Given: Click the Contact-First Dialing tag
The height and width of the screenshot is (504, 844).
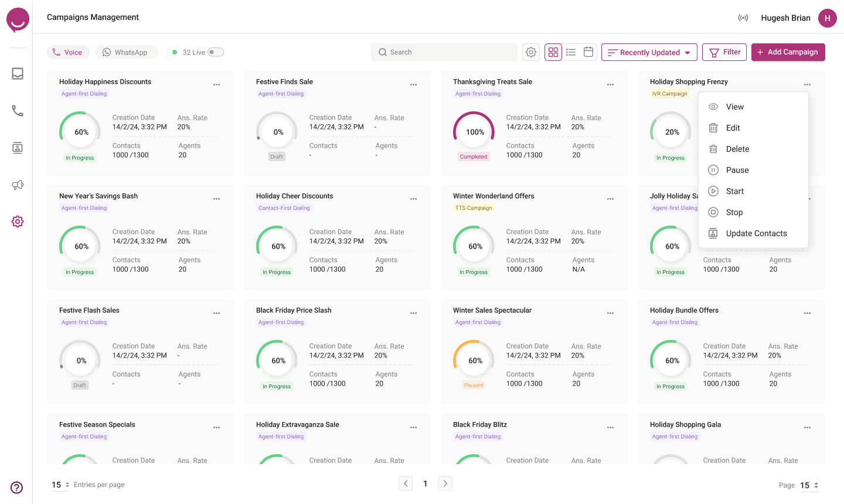Looking at the screenshot, I should point(284,208).
